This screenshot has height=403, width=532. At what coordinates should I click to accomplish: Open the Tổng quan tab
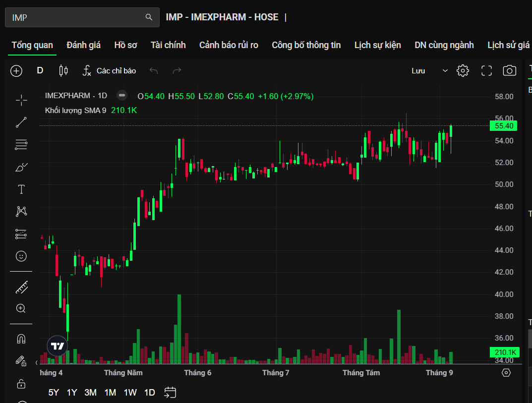[32, 45]
